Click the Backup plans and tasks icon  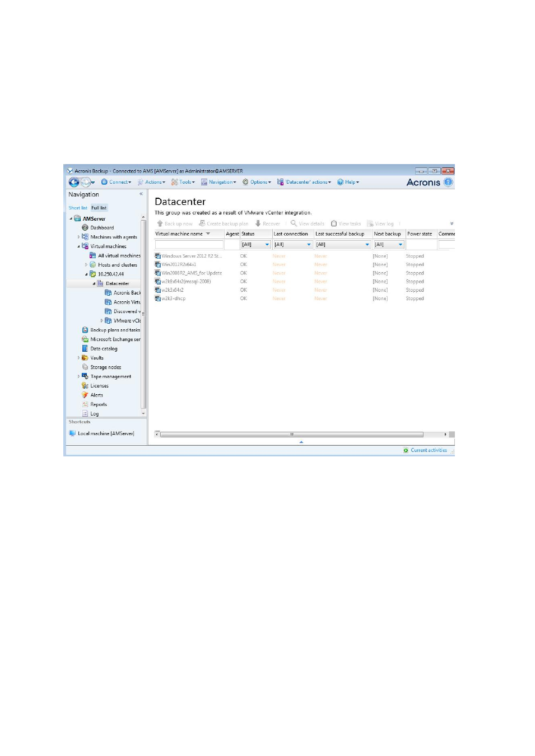tap(85, 330)
